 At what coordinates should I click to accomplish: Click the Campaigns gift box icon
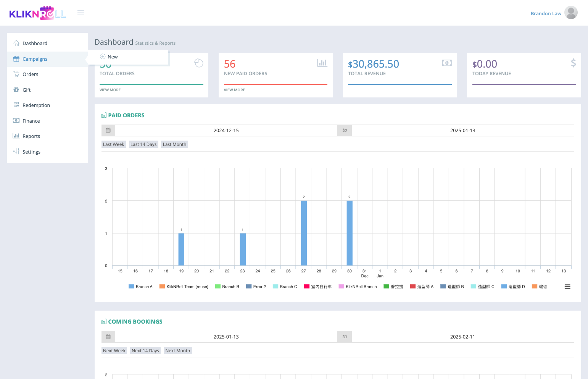(16, 59)
